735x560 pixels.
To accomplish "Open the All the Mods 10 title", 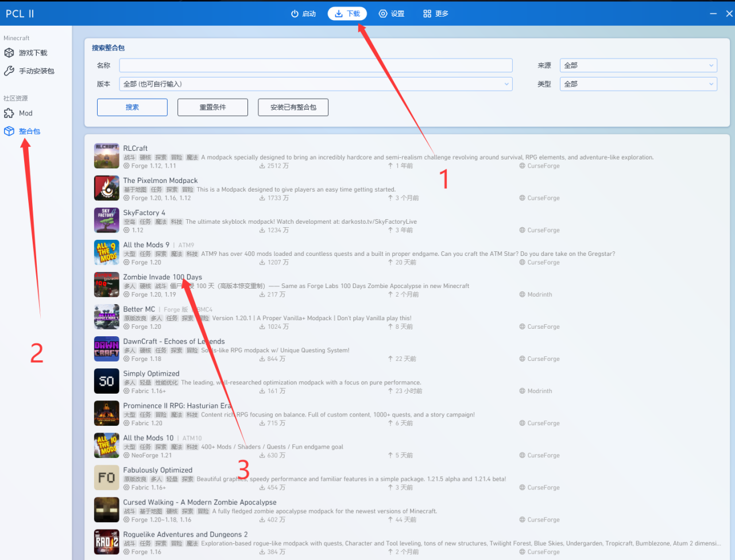I will point(148,438).
